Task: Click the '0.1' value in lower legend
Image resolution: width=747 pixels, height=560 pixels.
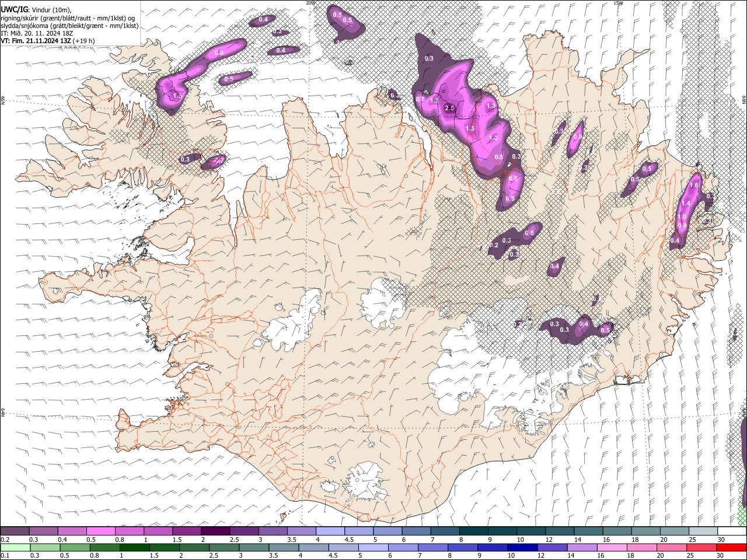Action: coord(5,555)
